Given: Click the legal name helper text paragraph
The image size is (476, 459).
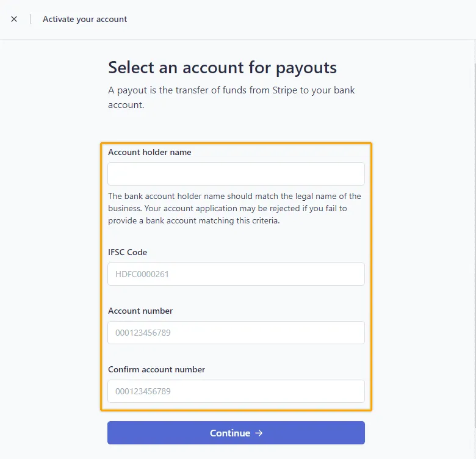Looking at the screenshot, I should [234, 208].
